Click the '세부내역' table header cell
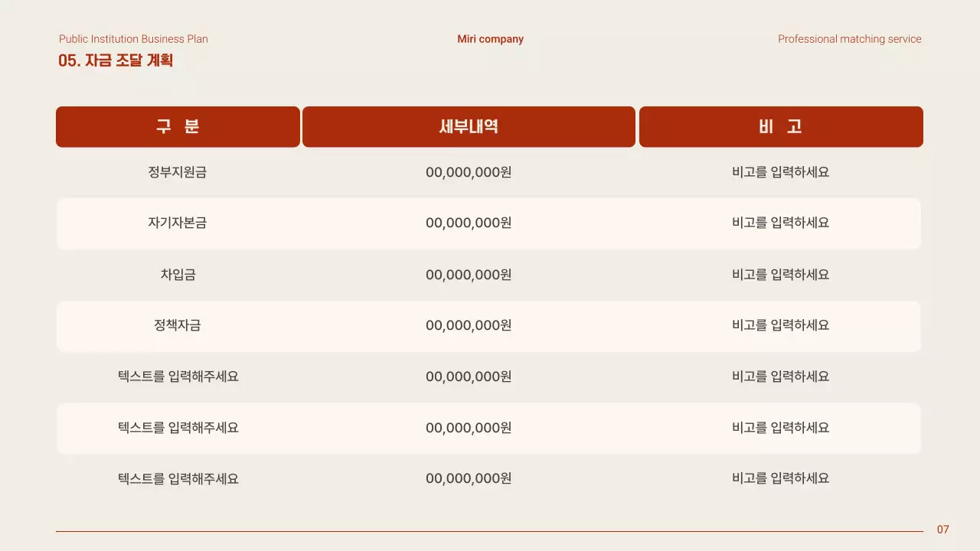 click(469, 126)
